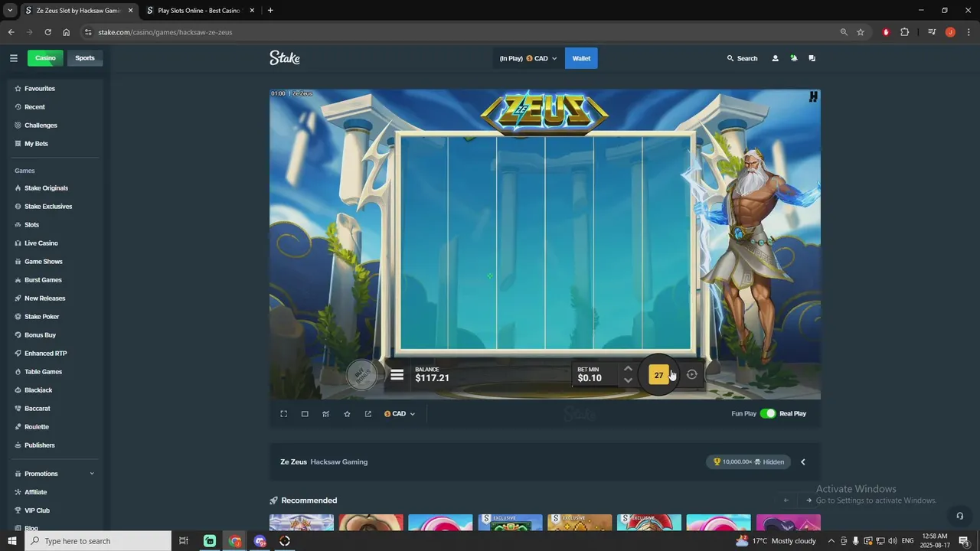Open VIP Club page
Screen dimensions: 980x551
pos(54,510)
